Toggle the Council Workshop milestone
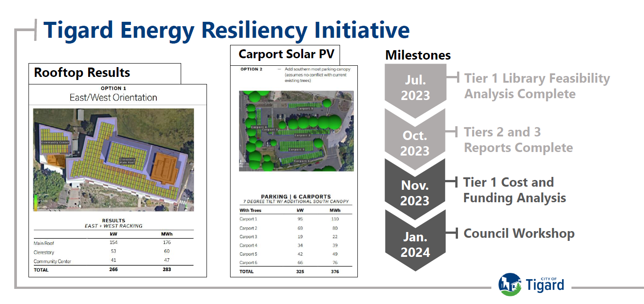The image size is (644, 304). tap(519, 233)
